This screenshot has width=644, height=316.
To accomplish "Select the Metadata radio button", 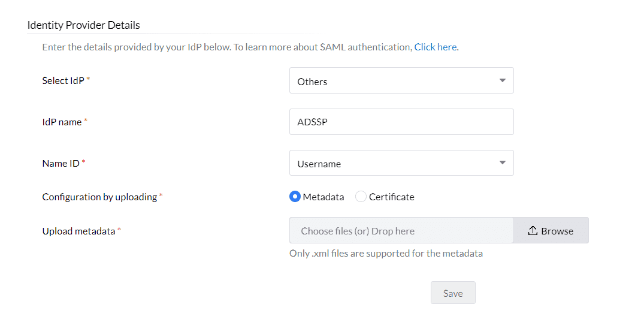I will (295, 197).
